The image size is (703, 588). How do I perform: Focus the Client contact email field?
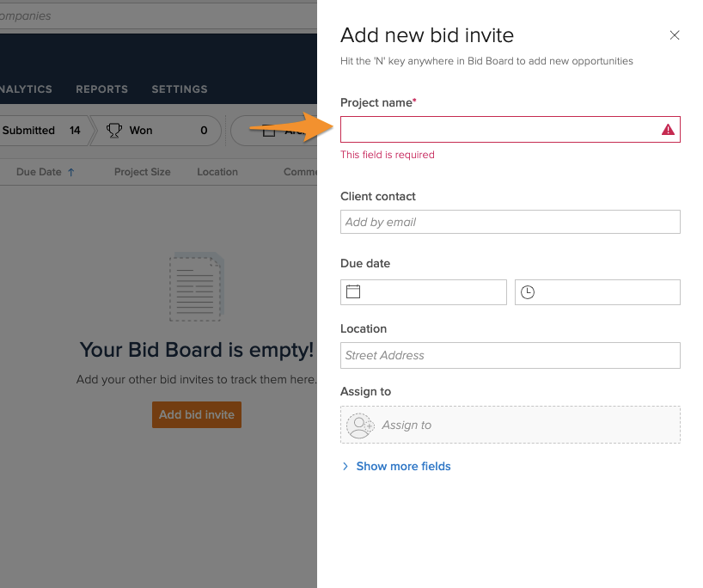pos(510,222)
